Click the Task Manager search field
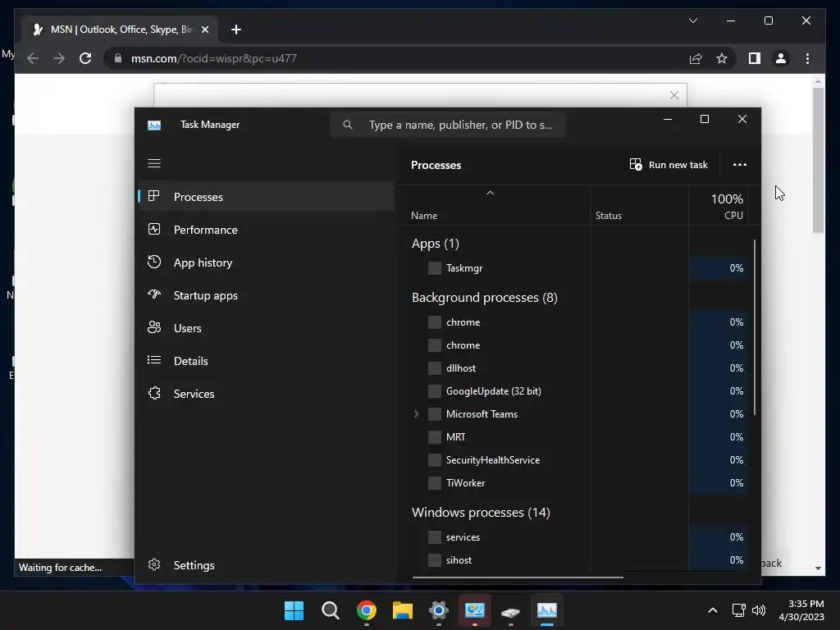Image resolution: width=840 pixels, height=630 pixels. 447,125
